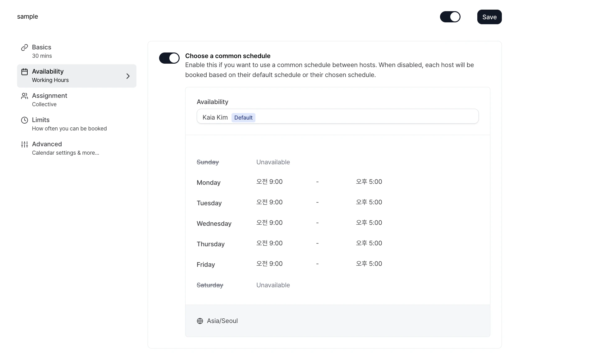The height and width of the screenshot is (364, 596).
Task: Go to the Limits section
Action: [x=41, y=120]
